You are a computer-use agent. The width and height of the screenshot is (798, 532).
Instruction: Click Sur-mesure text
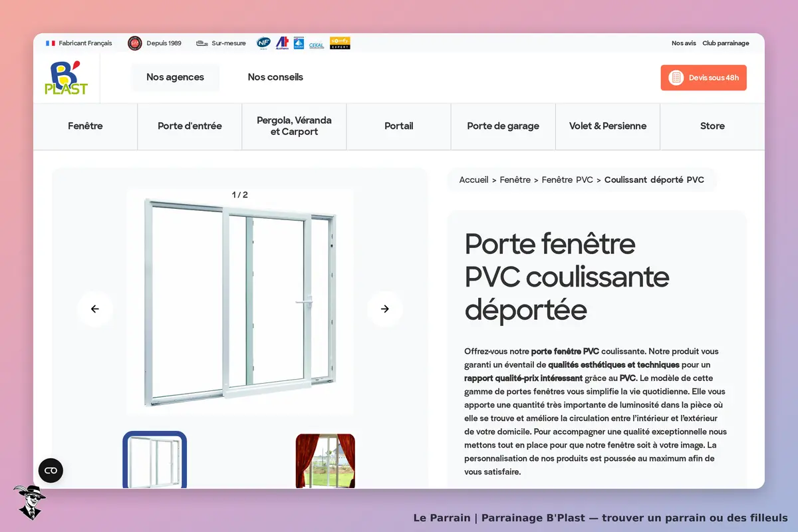tap(229, 43)
